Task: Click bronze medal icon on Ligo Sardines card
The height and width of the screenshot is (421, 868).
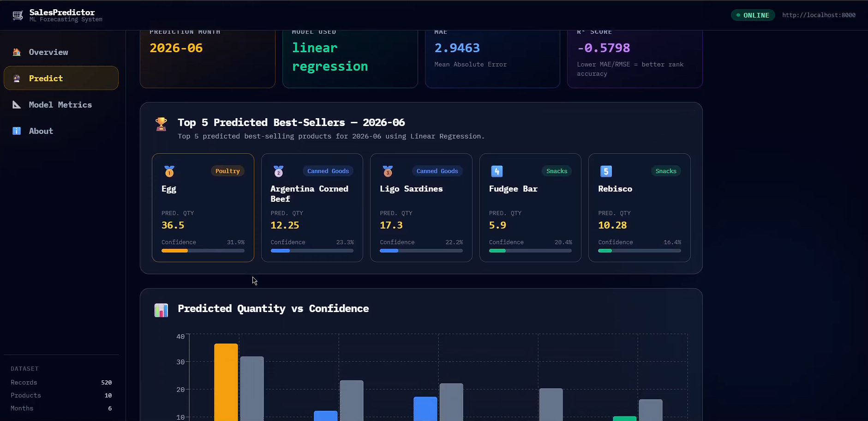Action: click(388, 171)
